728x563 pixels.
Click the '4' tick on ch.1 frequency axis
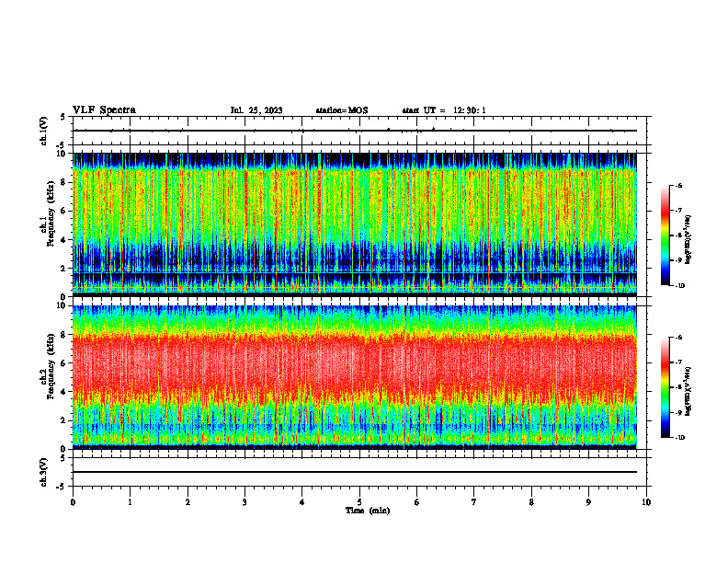[64, 240]
